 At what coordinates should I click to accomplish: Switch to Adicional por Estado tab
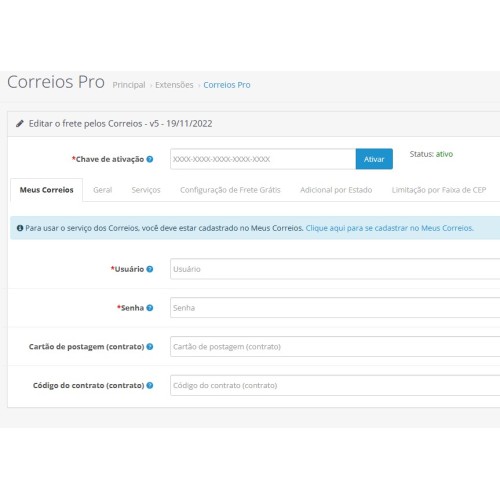[336, 190]
